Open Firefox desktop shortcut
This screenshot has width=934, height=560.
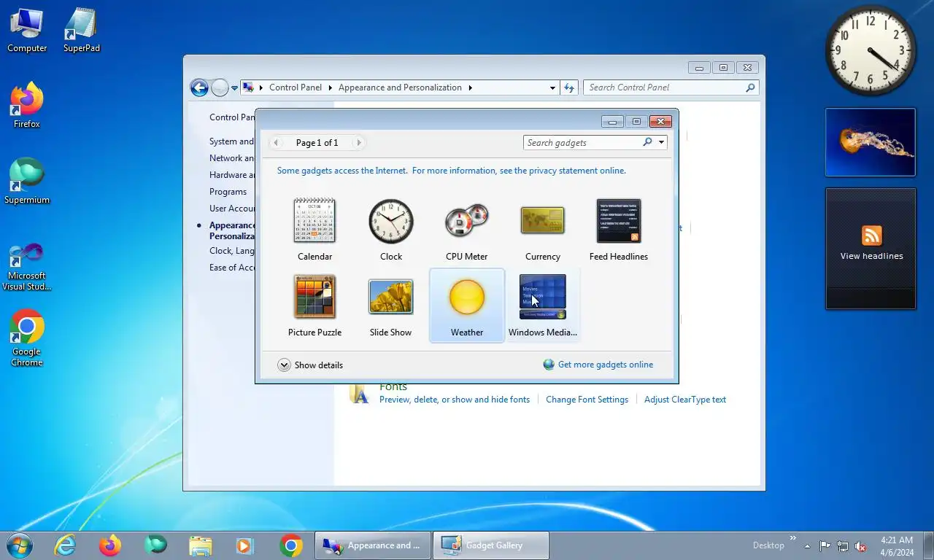point(27,106)
